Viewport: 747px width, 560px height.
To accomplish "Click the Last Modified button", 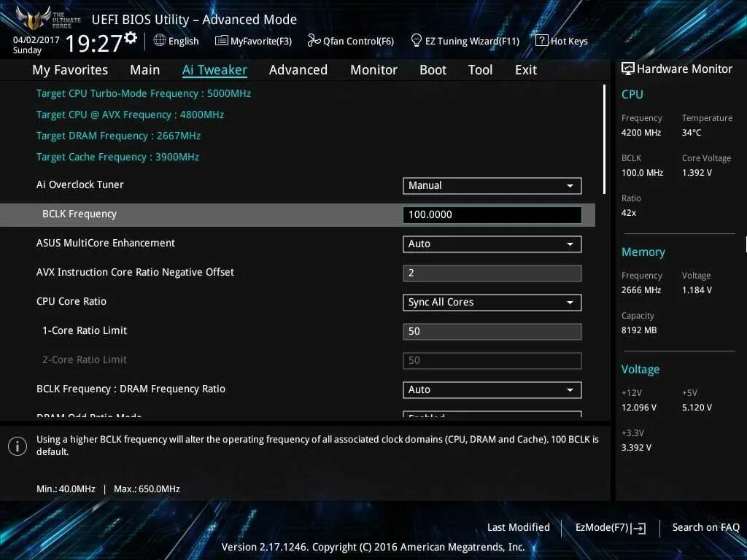I will click(518, 527).
